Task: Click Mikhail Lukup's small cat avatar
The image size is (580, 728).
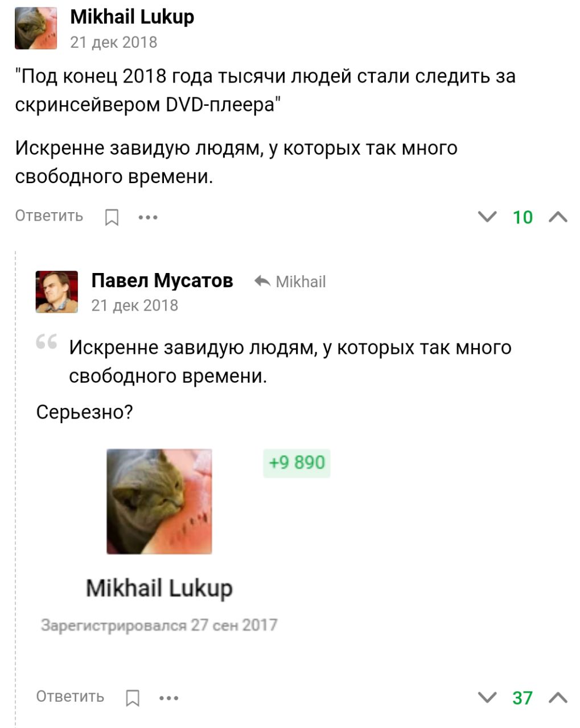Action: pos(36,28)
